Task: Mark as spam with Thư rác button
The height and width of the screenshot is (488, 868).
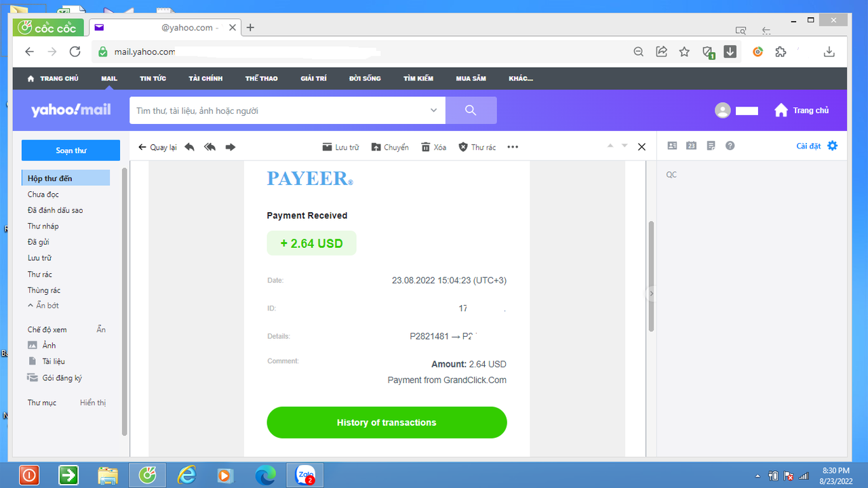Action: point(477,147)
